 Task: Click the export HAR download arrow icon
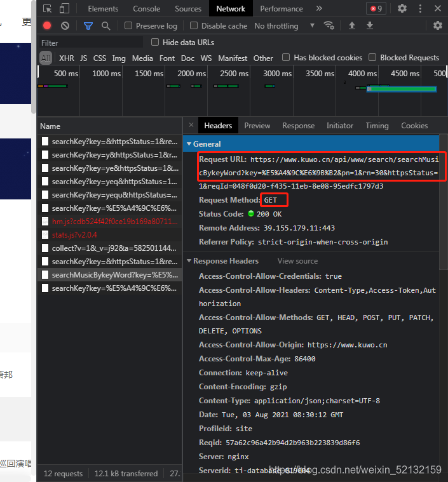tap(370, 25)
